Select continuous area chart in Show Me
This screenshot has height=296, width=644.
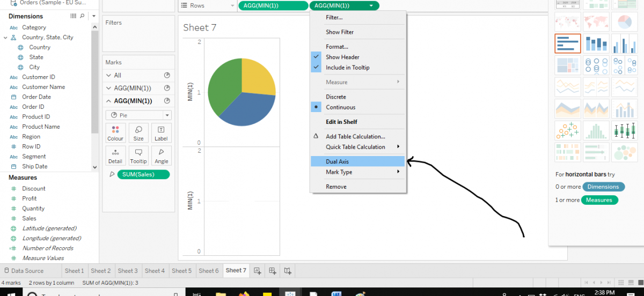pos(568,108)
